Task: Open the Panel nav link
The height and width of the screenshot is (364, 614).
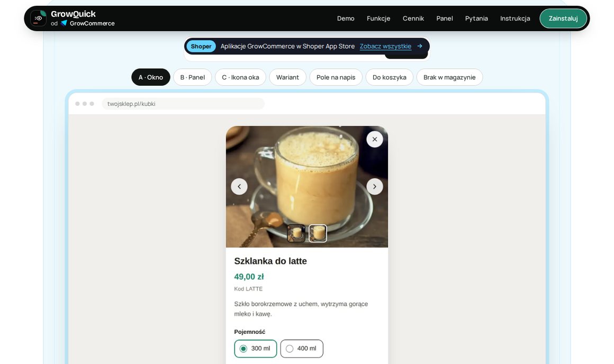Action: [445, 19]
